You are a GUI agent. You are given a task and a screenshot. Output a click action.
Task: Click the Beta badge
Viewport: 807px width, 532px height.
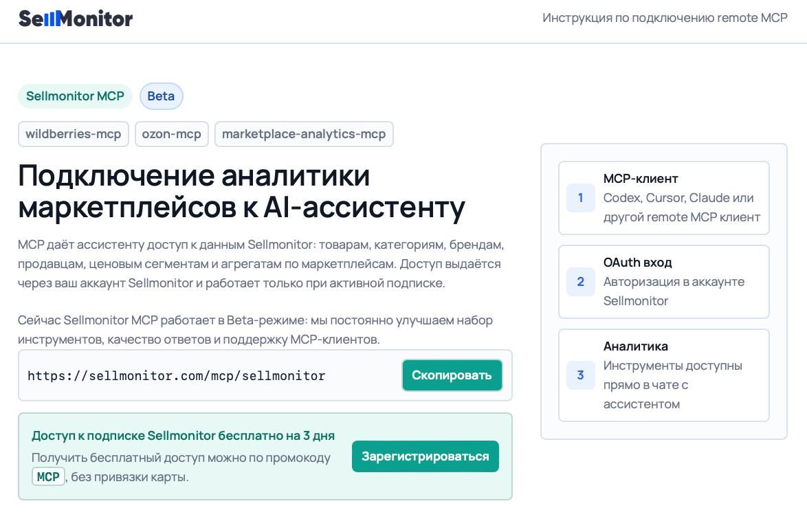tap(161, 96)
